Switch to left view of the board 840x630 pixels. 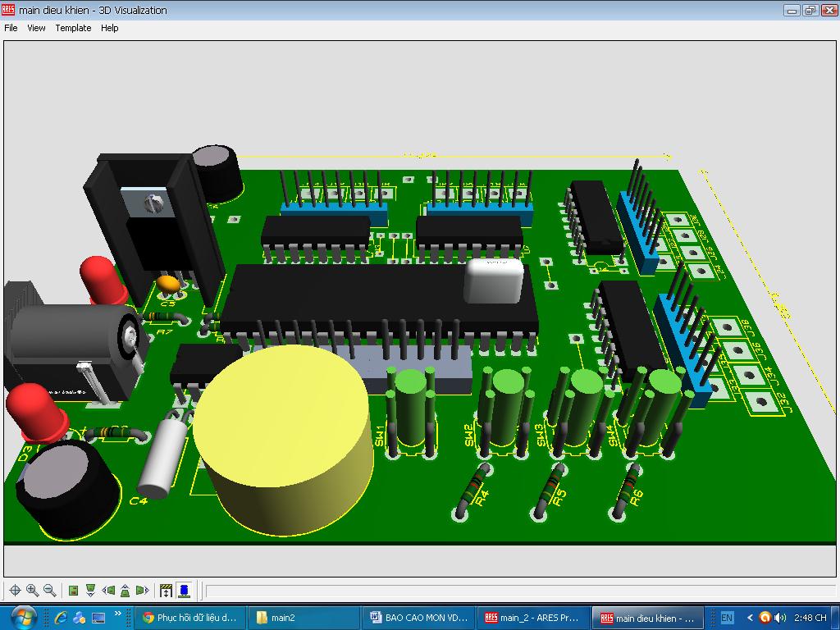tap(108, 591)
